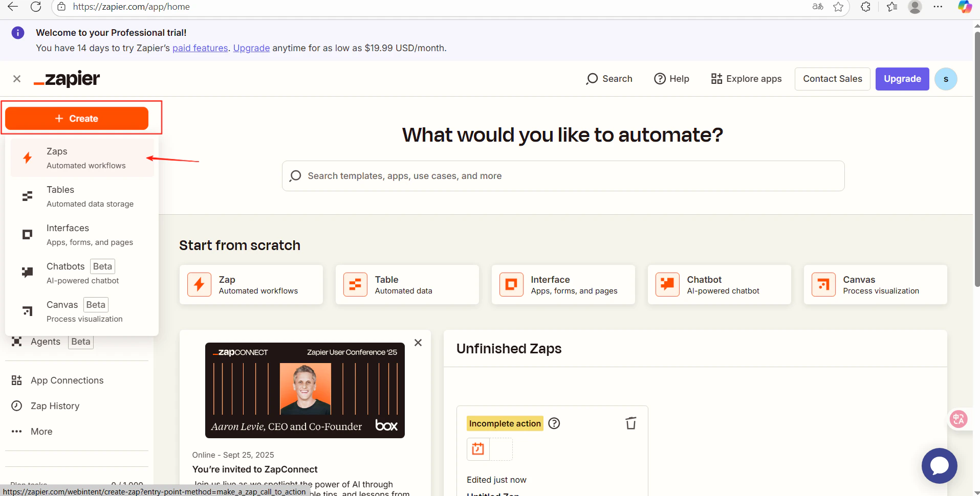Dismiss the ZapConnect banner with the X
This screenshot has width=980, height=496.
tap(418, 342)
